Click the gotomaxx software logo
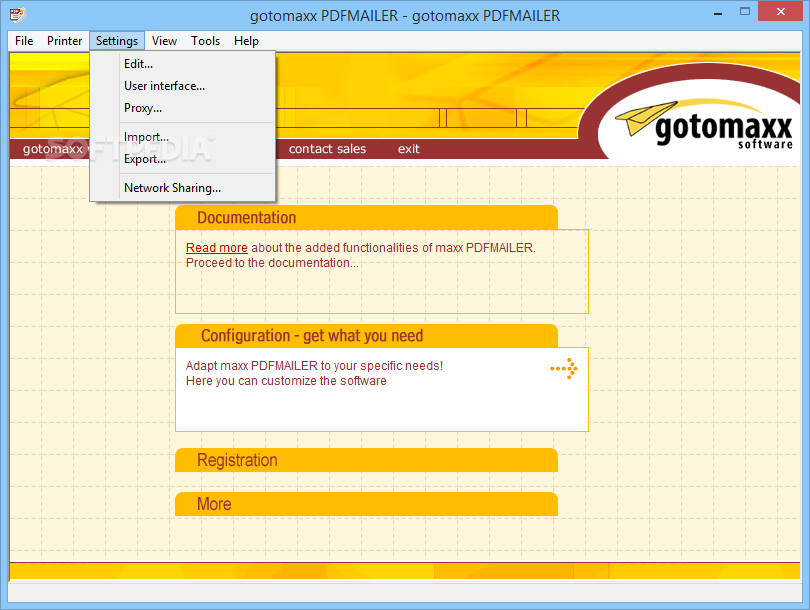 [x=705, y=124]
